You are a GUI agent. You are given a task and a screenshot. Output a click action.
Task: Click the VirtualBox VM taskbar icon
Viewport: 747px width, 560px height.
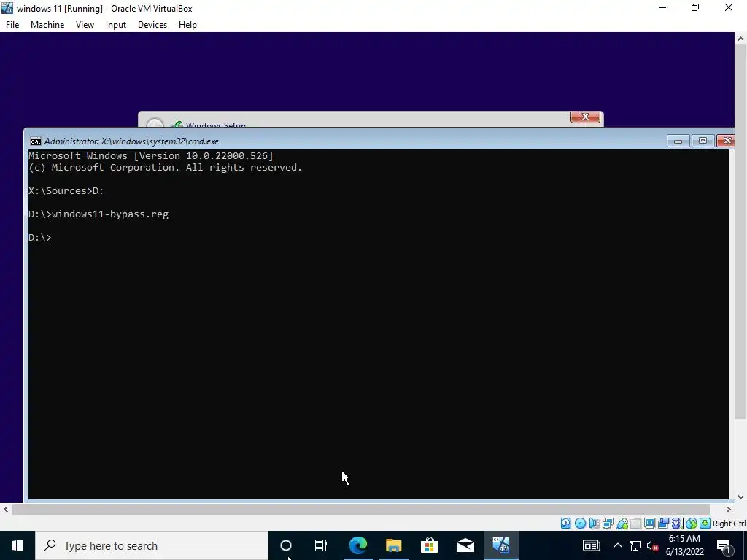point(501,545)
